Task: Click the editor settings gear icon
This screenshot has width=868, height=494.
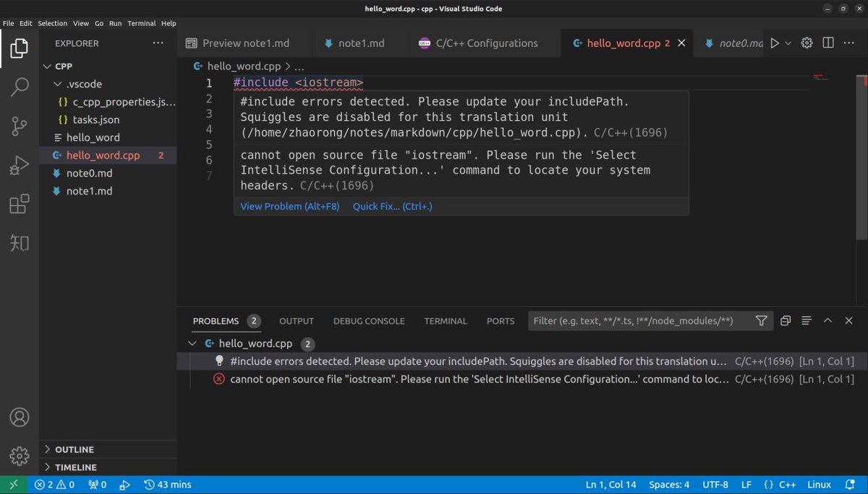Action: pos(807,43)
